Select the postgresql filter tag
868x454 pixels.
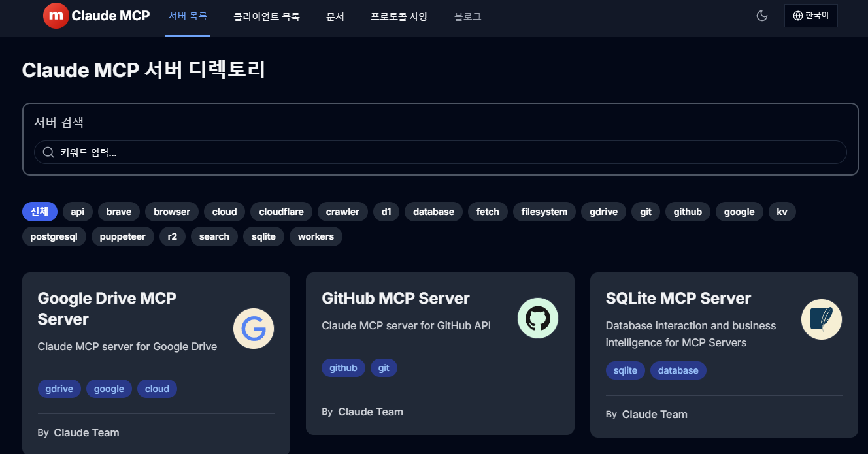(54, 236)
